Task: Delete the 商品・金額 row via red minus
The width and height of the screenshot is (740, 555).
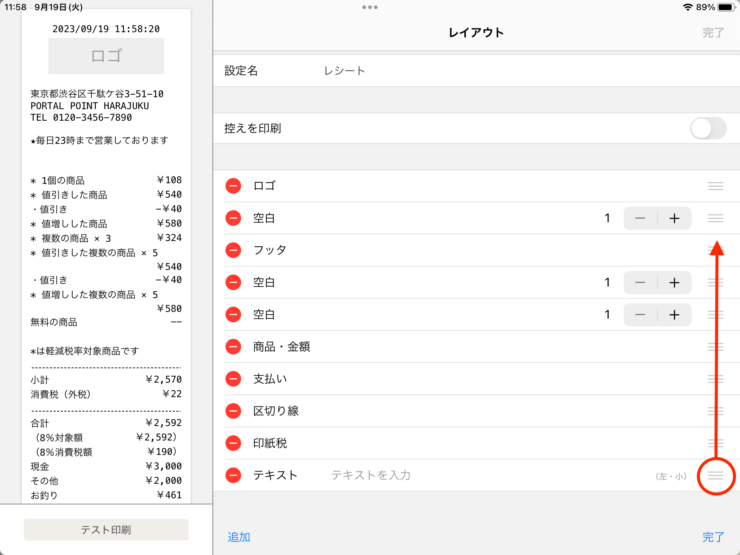Action: [233, 347]
